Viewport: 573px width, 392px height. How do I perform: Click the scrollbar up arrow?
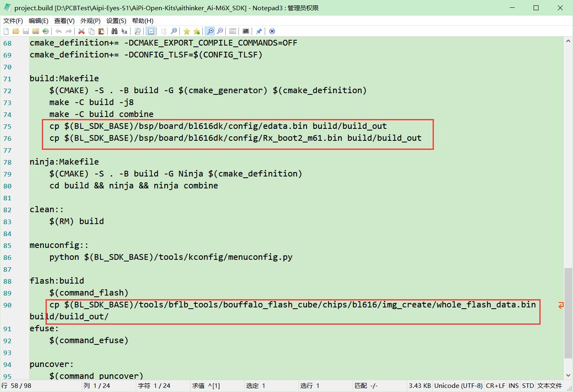[568, 41]
